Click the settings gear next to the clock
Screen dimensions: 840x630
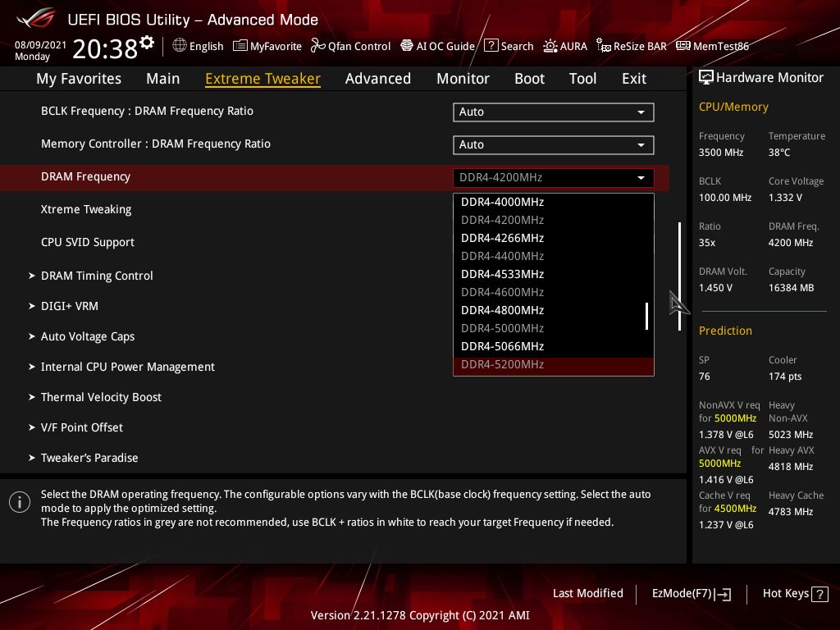(147, 43)
